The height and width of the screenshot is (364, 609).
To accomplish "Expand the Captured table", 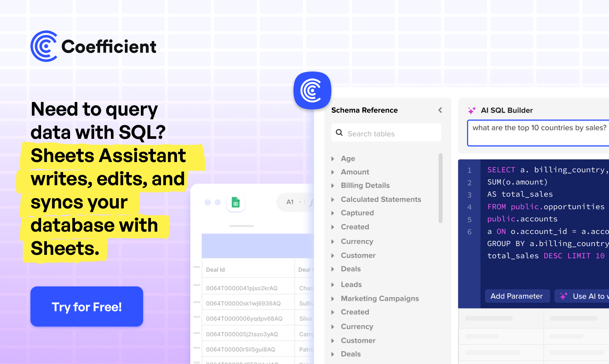I will [333, 213].
